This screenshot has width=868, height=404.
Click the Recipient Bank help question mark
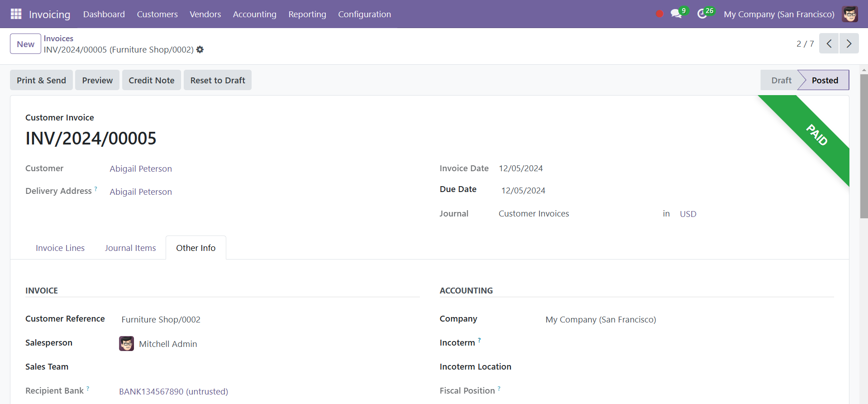tap(88, 389)
